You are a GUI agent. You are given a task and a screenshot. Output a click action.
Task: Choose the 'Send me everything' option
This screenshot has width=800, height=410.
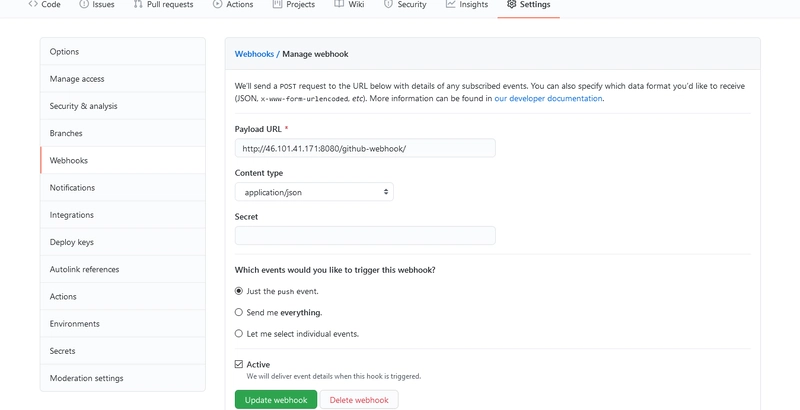click(239, 312)
